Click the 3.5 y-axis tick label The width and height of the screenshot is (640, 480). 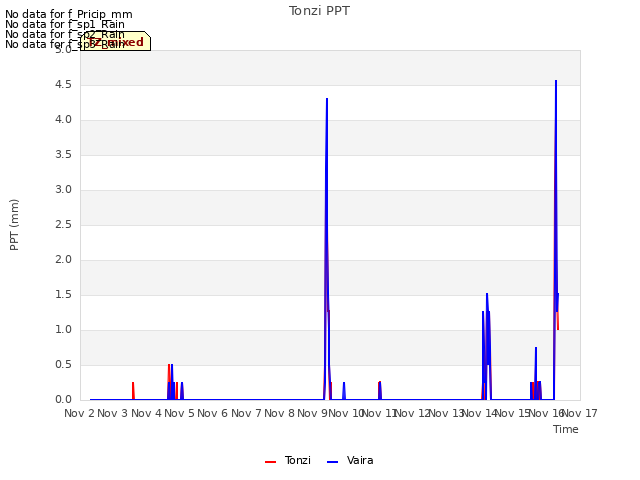pos(63,155)
